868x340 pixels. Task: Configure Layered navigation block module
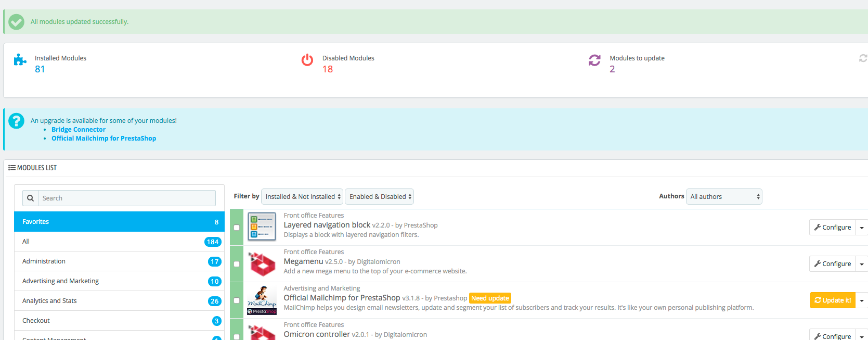(832, 228)
